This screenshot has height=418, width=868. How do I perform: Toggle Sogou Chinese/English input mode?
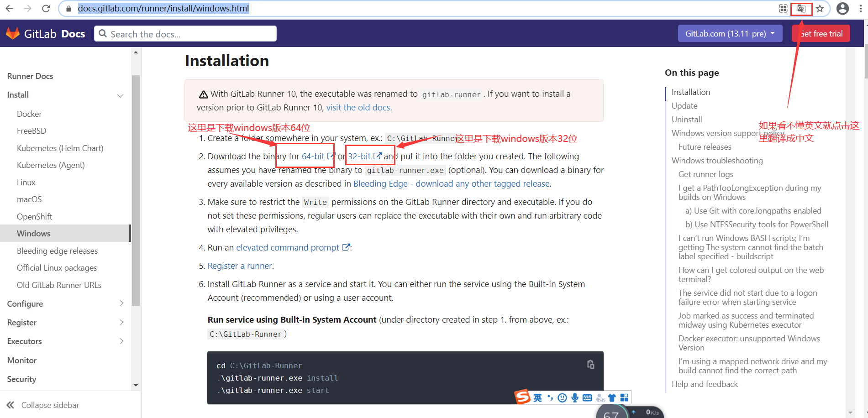(537, 397)
